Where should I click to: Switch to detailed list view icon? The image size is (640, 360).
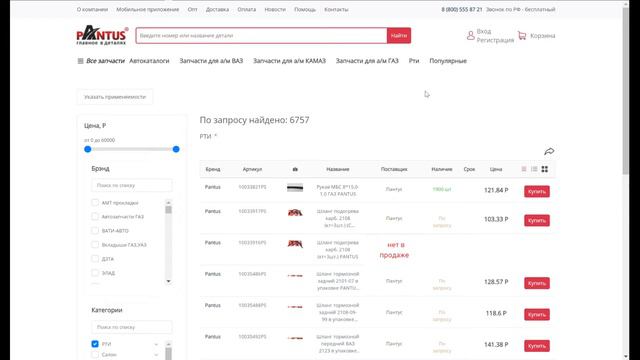coord(534,169)
